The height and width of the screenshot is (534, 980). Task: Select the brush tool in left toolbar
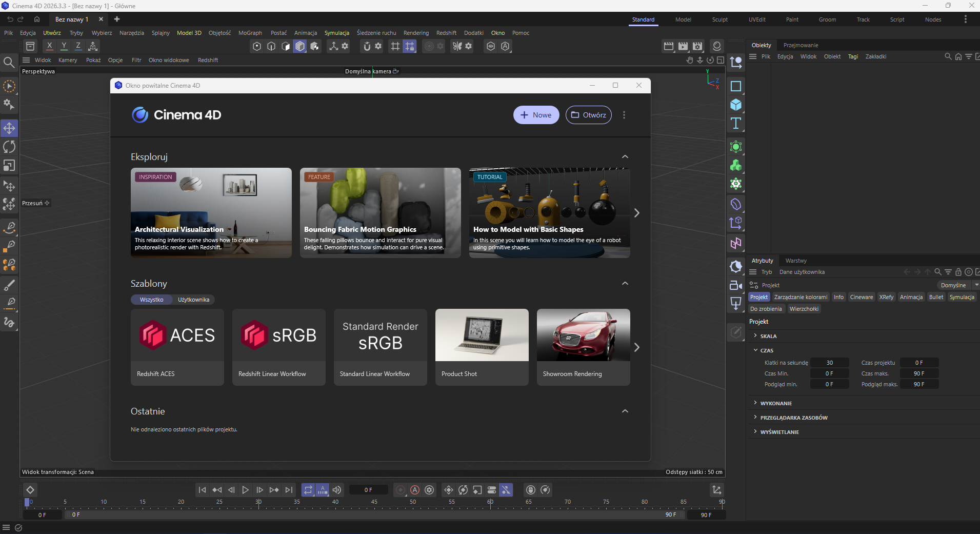click(x=9, y=285)
